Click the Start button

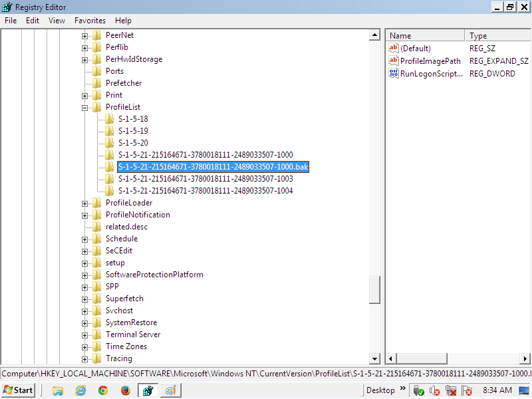click(19, 390)
